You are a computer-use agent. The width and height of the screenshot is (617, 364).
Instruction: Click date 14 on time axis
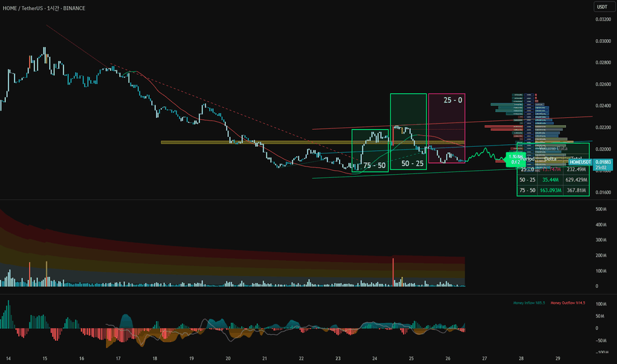(x=8, y=359)
